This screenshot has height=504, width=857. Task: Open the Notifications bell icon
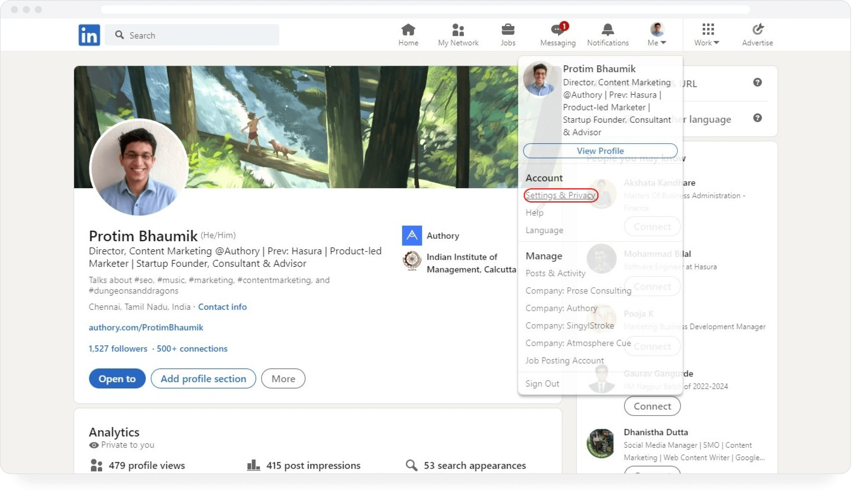click(x=608, y=30)
